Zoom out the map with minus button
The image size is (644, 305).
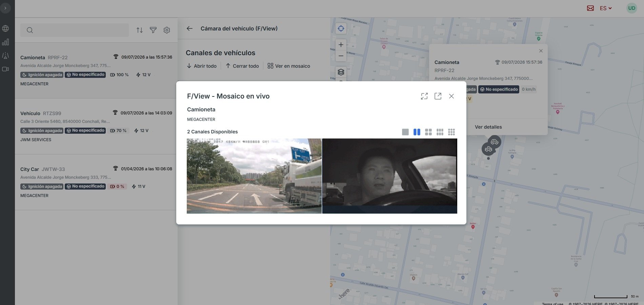[x=341, y=56]
